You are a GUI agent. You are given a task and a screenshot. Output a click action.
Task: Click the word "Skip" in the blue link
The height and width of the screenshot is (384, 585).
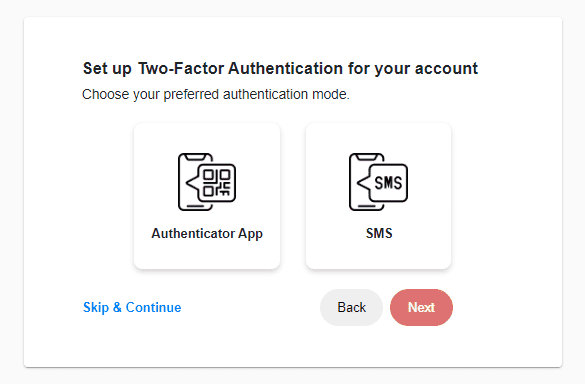96,307
